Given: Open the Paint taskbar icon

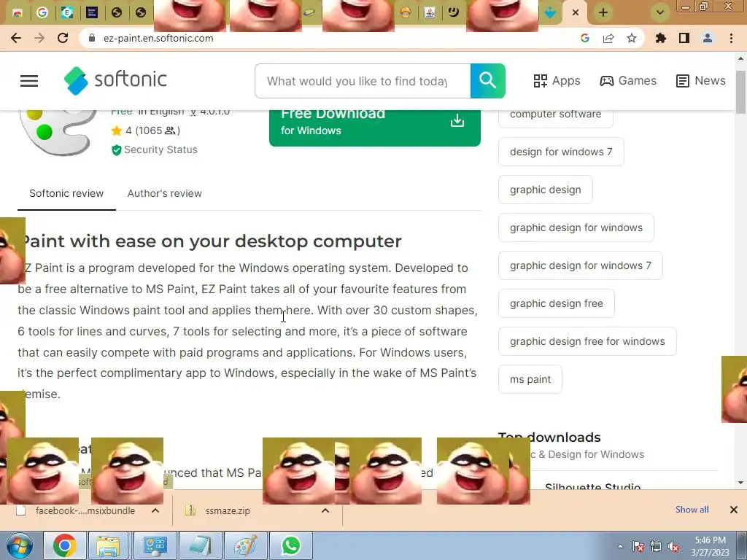Looking at the screenshot, I should (245, 545).
